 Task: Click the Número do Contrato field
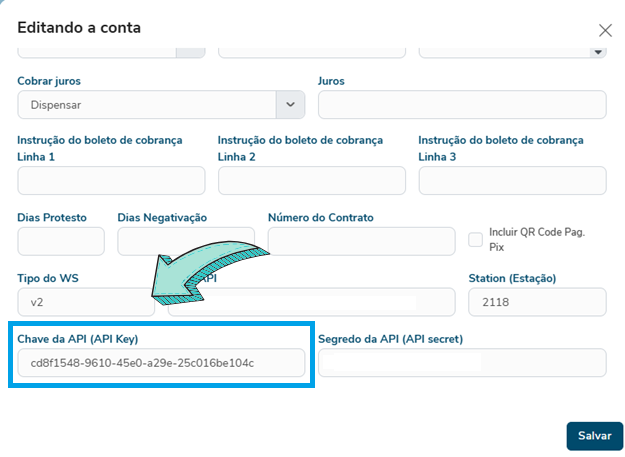coord(362,241)
